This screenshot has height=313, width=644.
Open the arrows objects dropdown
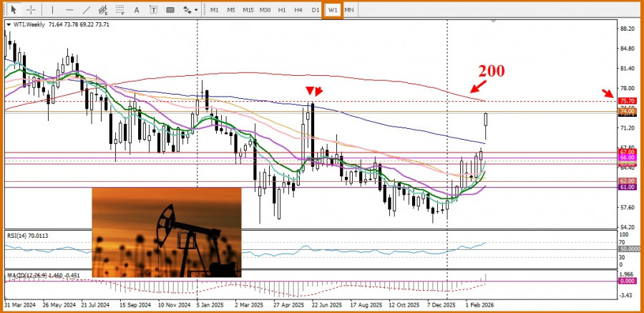[190, 10]
